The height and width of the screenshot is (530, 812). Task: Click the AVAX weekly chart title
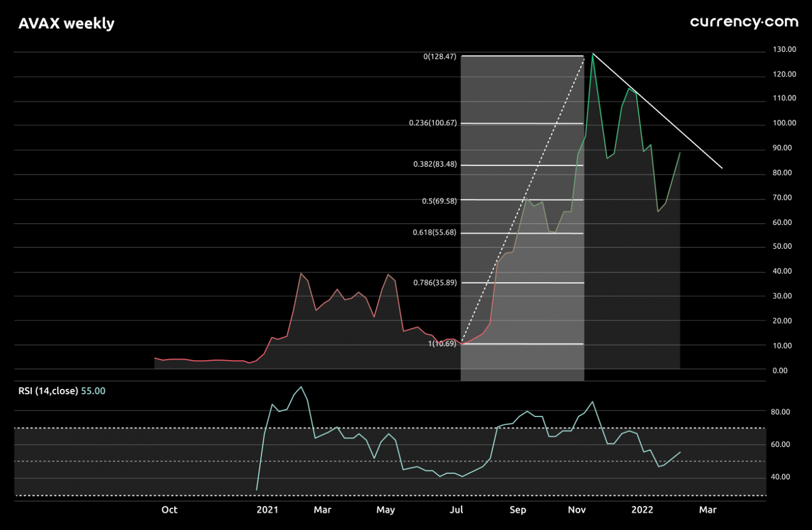tap(66, 24)
